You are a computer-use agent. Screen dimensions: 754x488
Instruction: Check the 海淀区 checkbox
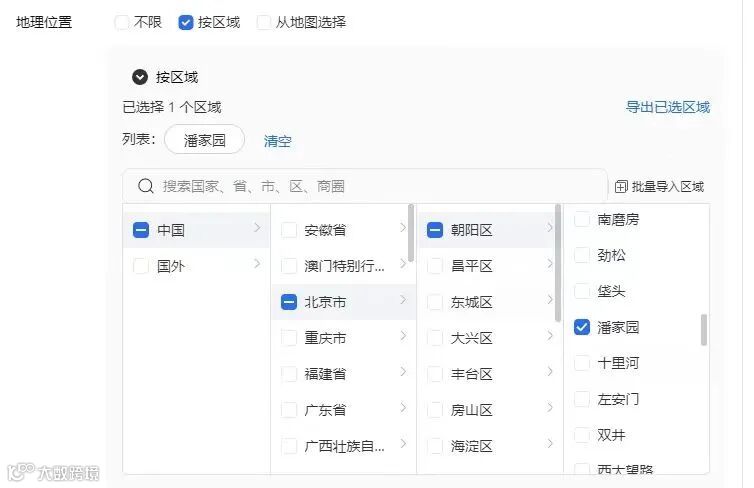[435, 446]
